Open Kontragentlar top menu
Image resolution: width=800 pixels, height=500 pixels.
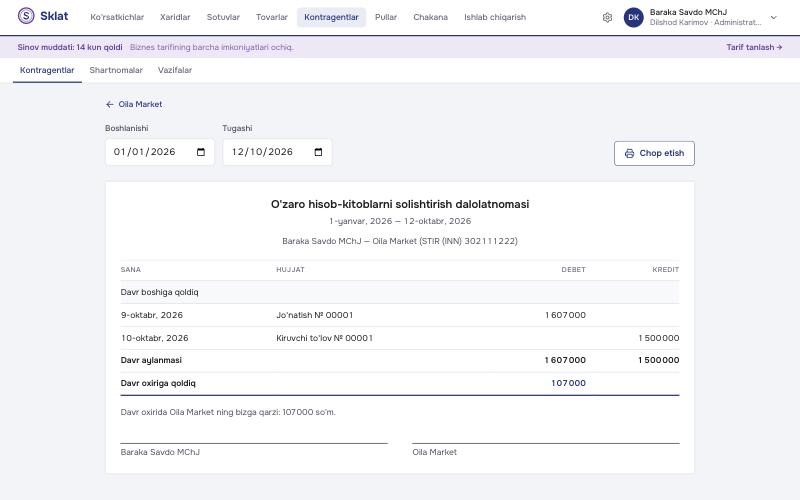(332, 17)
